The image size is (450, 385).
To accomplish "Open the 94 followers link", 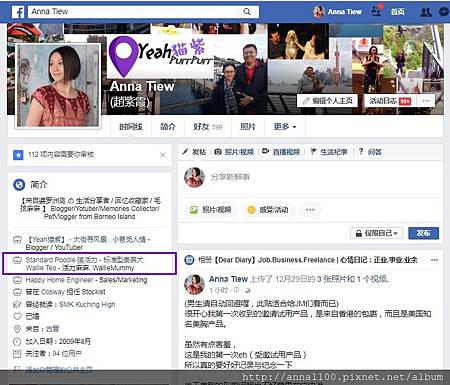I will click(67, 353).
